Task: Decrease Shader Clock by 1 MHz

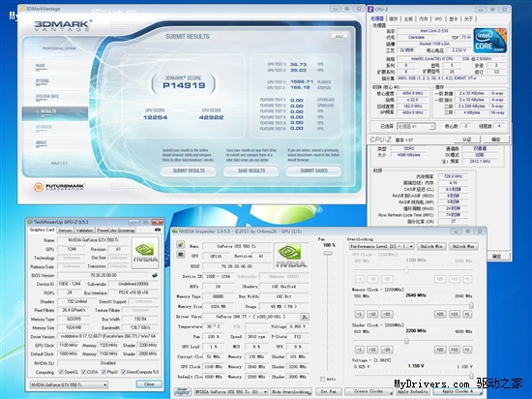Action: (359, 350)
